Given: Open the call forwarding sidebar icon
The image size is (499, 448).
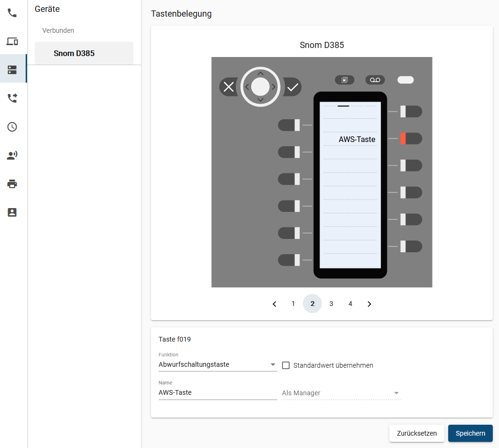Looking at the screenshot, I should [x=12, y=98].
